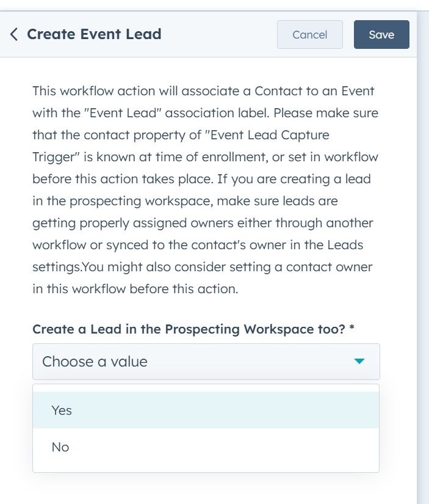This screenshot has height=504, width=429.
Task: Cancel the Create Event Lead action
Action: [x=310, y=35]
